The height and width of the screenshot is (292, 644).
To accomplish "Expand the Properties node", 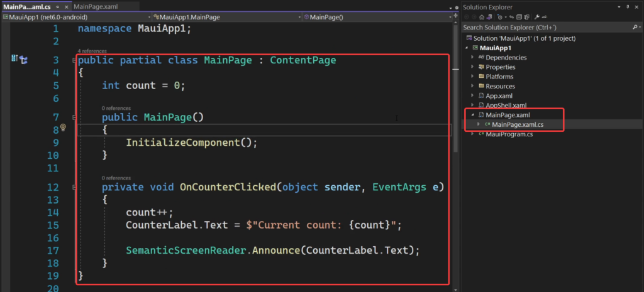I will 472,67.
